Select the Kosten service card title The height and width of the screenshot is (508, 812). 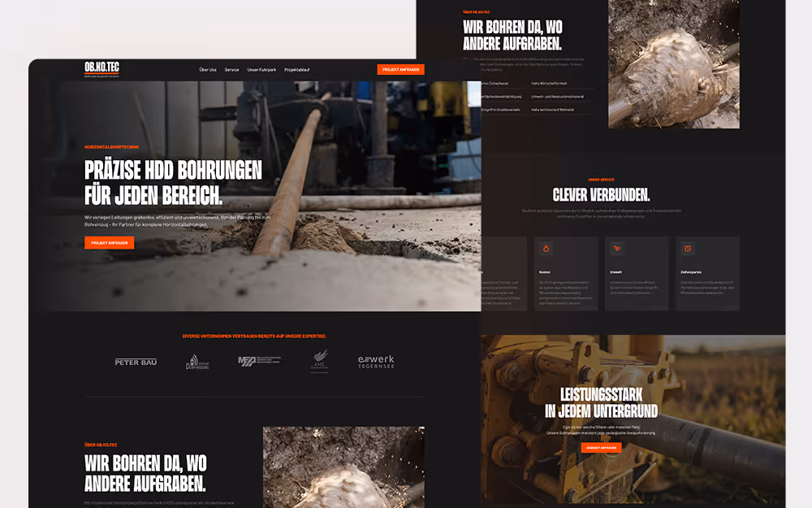pos(545,272)
